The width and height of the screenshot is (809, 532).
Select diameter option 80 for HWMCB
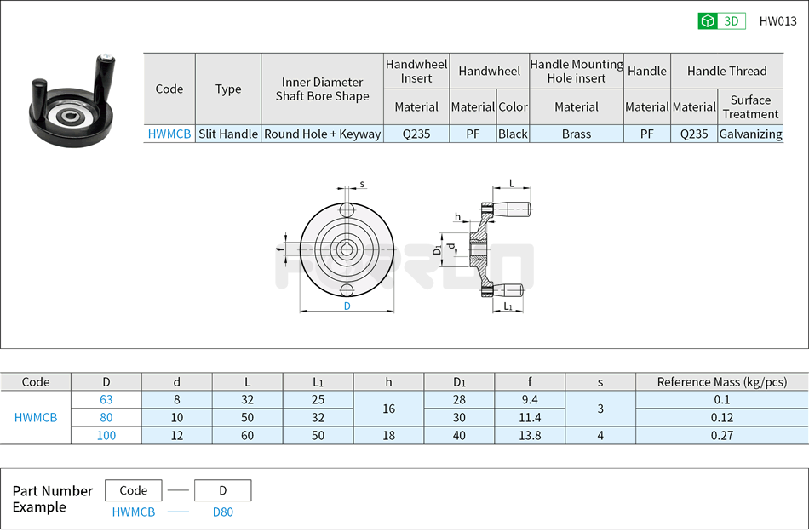tap(107, 418)
